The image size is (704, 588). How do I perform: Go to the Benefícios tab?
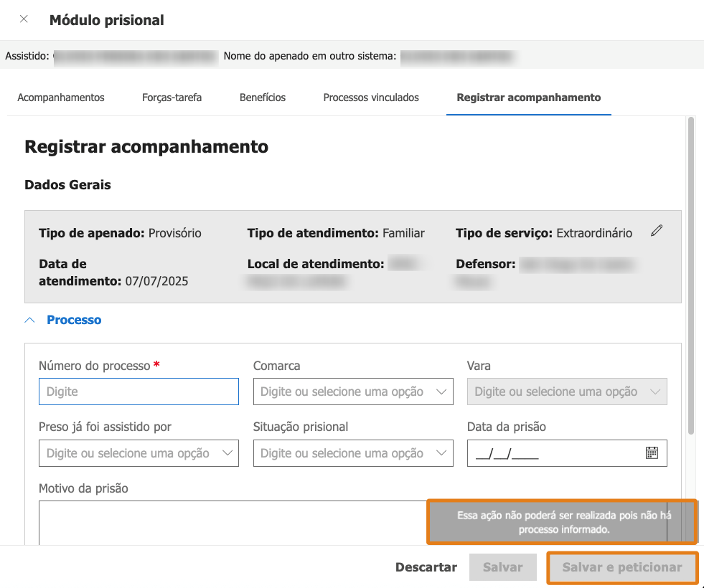[263, 98]
